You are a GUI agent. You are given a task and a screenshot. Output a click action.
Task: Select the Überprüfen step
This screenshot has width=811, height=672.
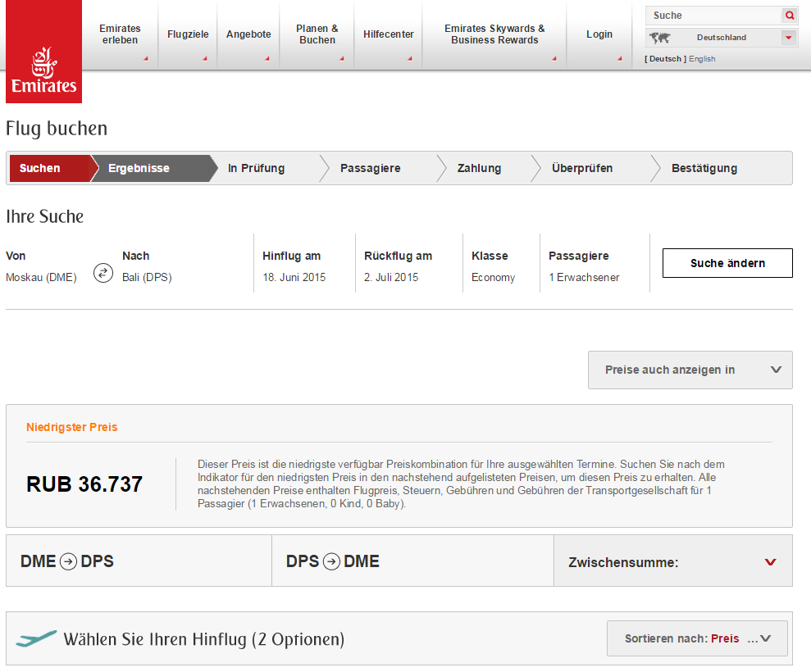pyautogui.click(x=582, y=168)
